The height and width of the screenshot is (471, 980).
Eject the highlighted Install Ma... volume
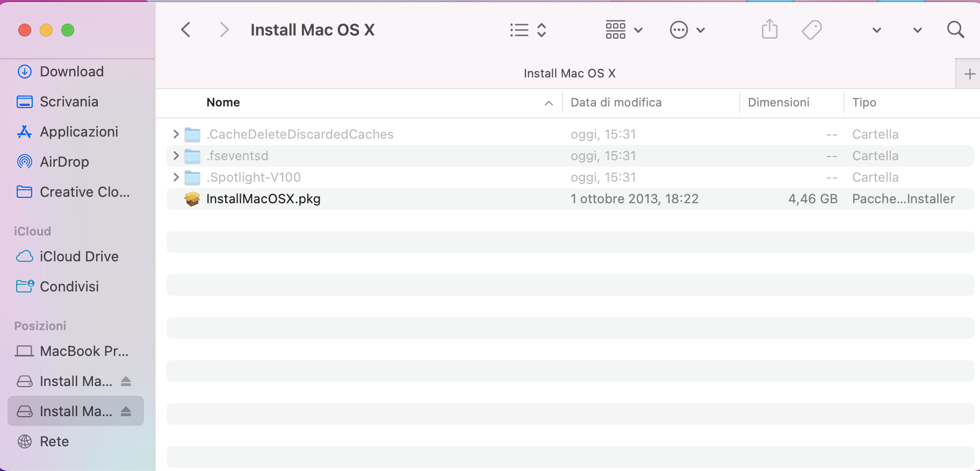click(126, 411)
